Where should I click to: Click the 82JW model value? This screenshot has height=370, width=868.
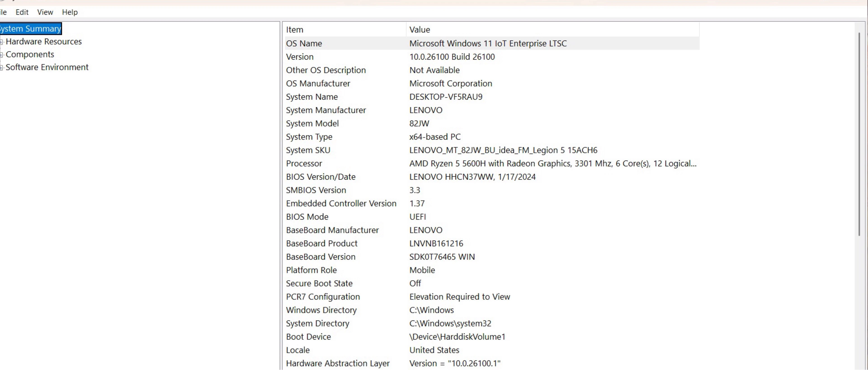(x=420, y=123)
